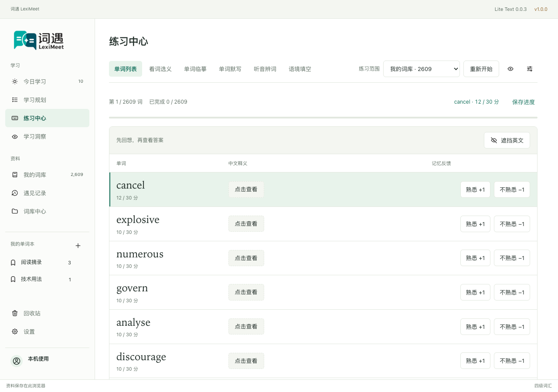
Task: Mark explosive as 熟悉 +1
Action: 475,224
